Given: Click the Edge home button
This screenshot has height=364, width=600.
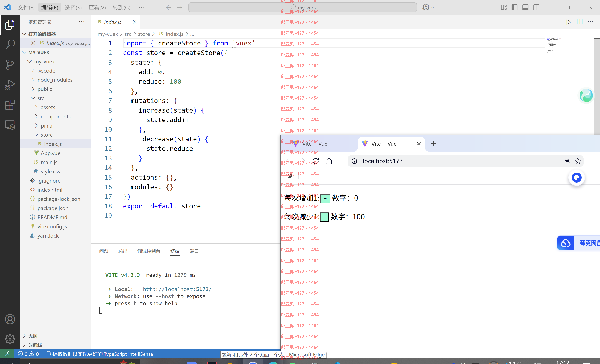Looking at the screenshot, I should 329,161.
